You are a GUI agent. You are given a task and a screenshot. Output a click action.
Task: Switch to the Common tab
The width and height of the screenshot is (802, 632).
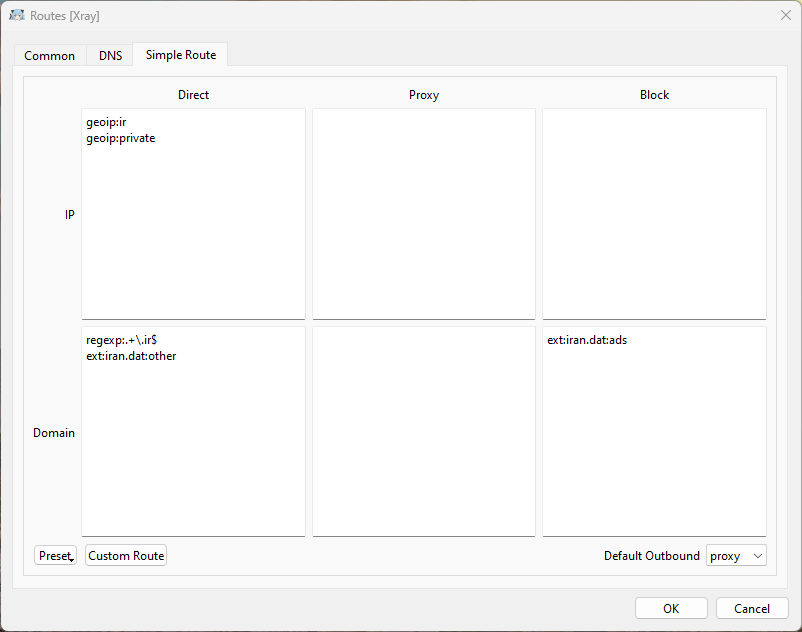50,56
